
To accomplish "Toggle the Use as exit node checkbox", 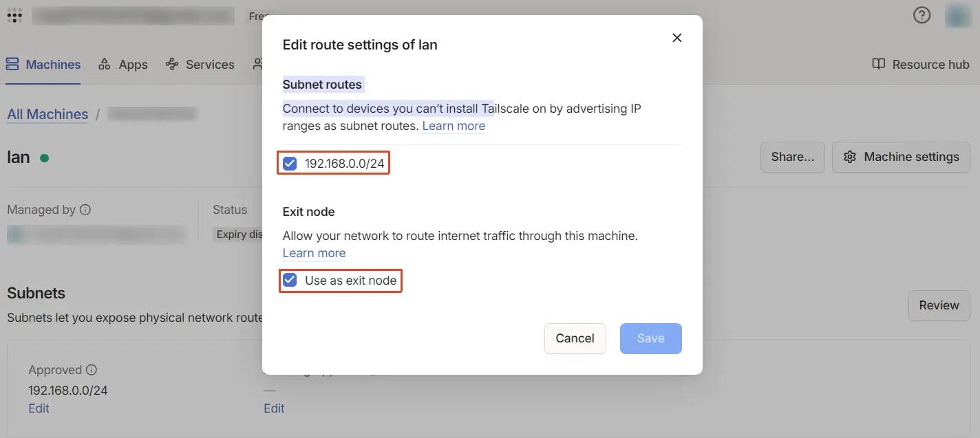I will [x=290, y=281].
